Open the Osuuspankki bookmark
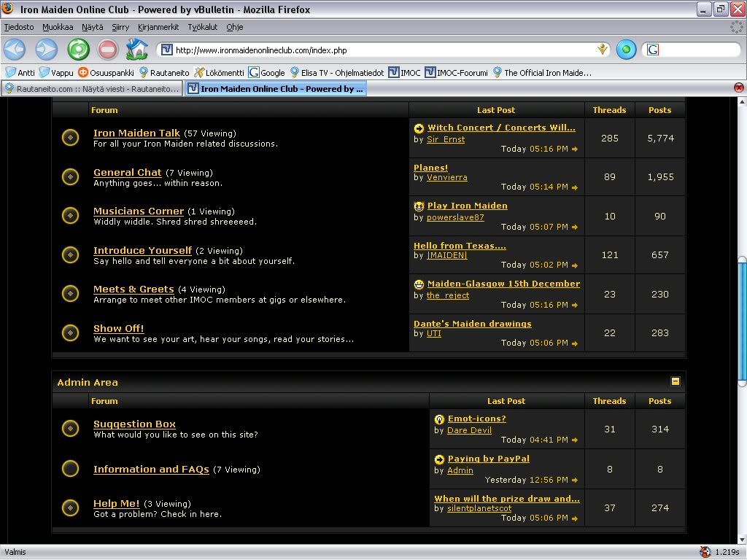The height and width of the screenshot is (560, 747). click(x=106, y=72)
